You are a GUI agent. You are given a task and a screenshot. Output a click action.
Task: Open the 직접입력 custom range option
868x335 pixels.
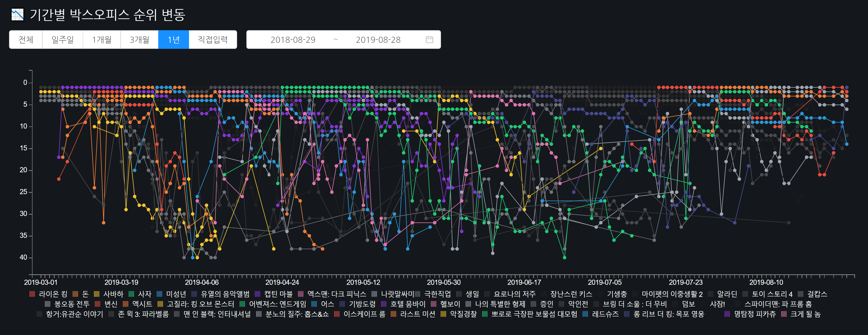pos(213,40)
